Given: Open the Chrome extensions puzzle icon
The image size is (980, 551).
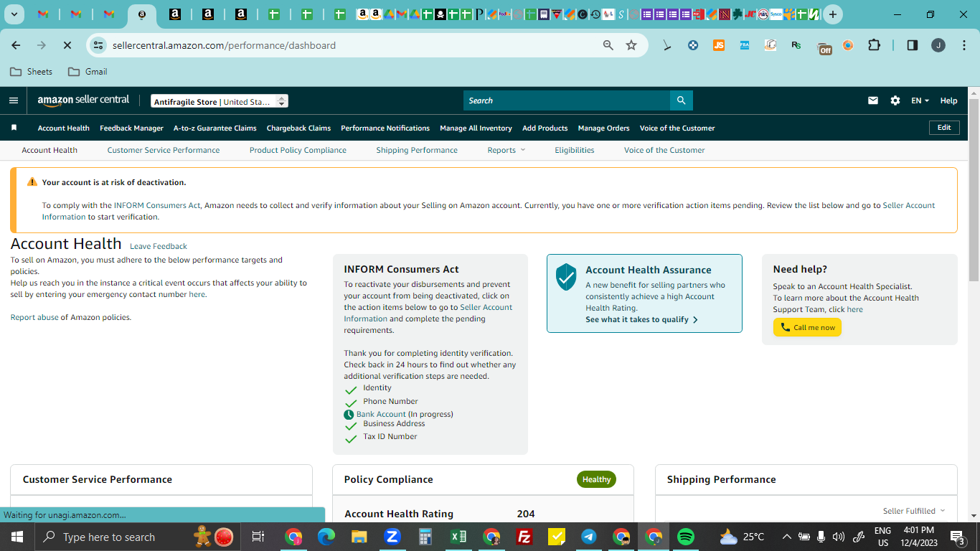Looking at the screenshot, I should (x=874, y=45).
